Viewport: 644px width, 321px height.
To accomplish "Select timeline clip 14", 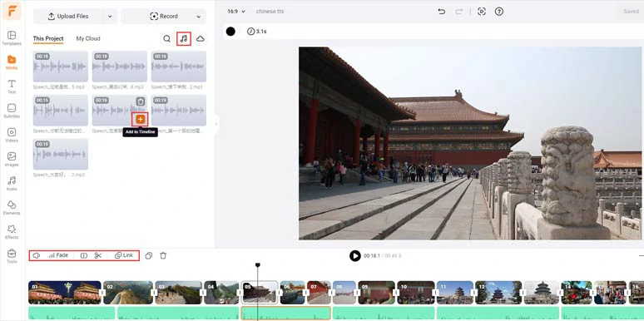I will tap(577, 292).
